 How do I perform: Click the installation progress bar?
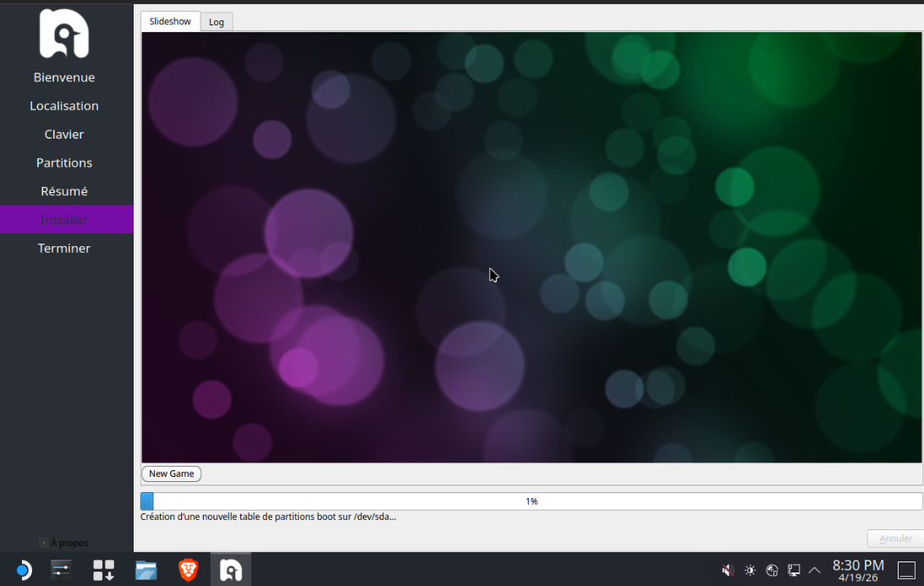pos(531,501)
